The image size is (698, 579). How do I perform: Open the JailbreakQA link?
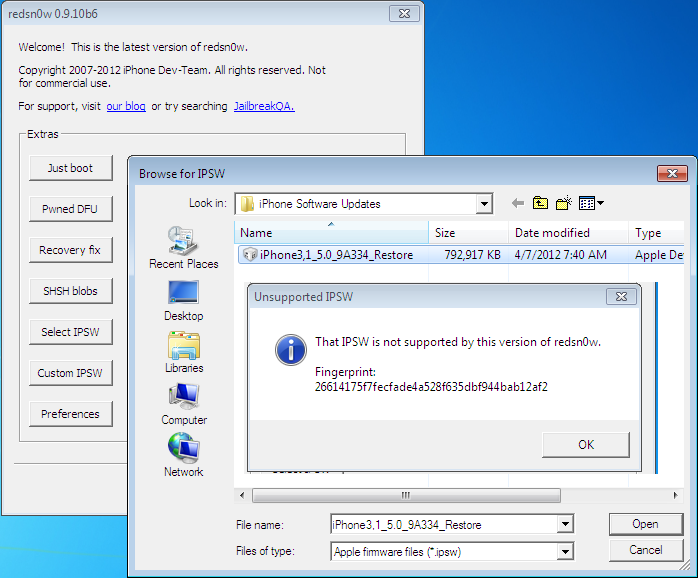pos(264,106)
